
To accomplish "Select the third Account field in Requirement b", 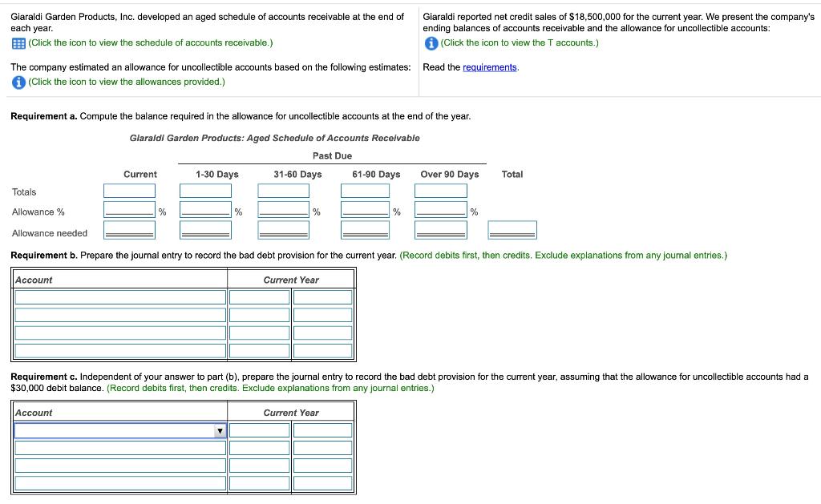I will (120, 333).
